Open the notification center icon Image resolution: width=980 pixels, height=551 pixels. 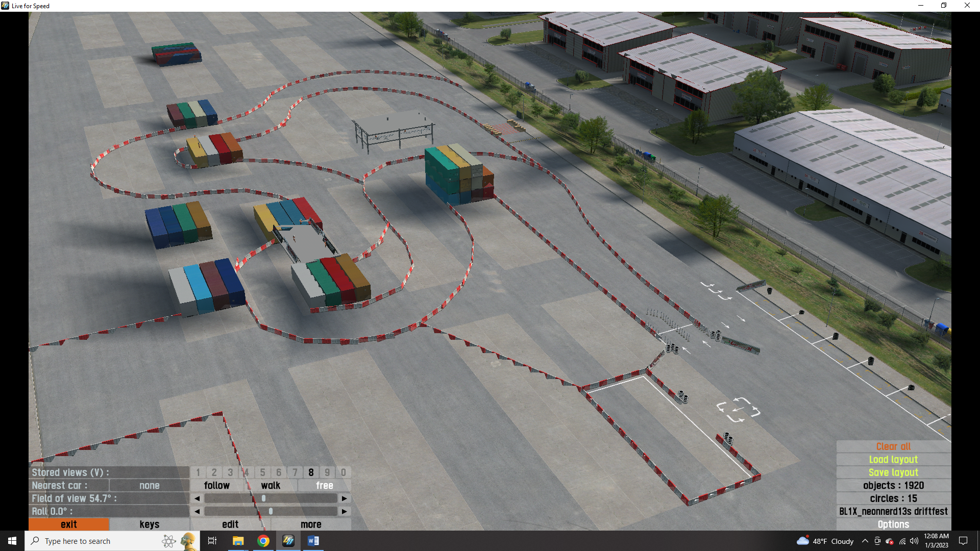tap(963, 541)
